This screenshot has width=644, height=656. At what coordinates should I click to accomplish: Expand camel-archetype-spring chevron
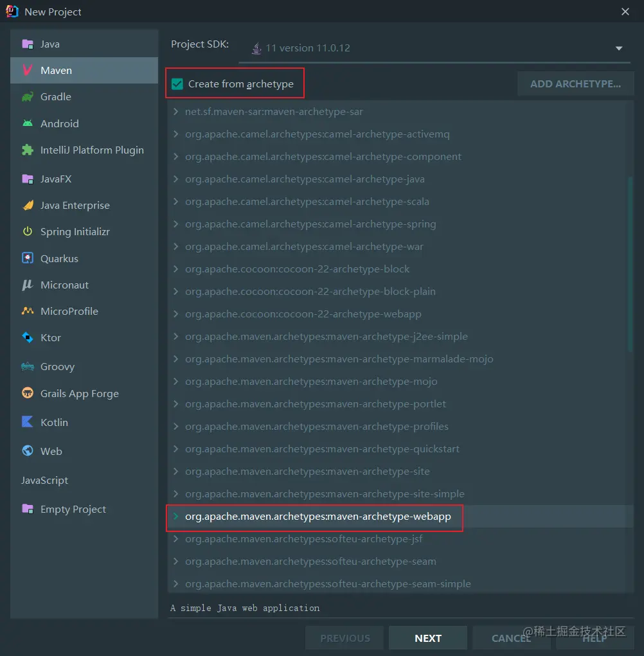(175, 224)
